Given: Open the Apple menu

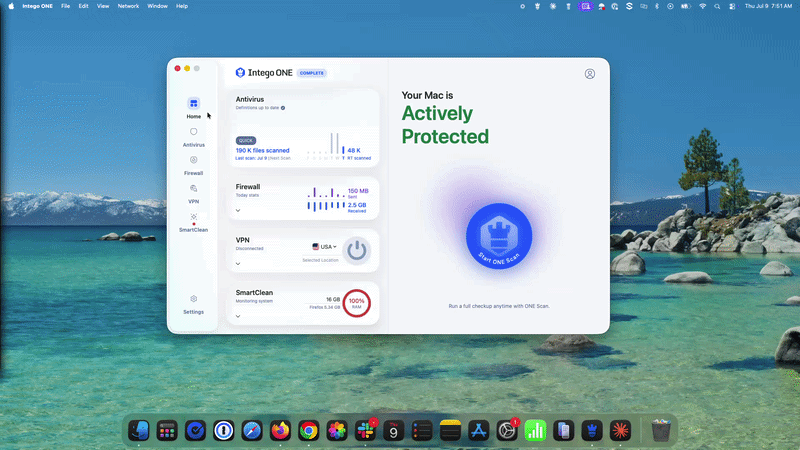Looking at the screenshot, I should (11, 6).
